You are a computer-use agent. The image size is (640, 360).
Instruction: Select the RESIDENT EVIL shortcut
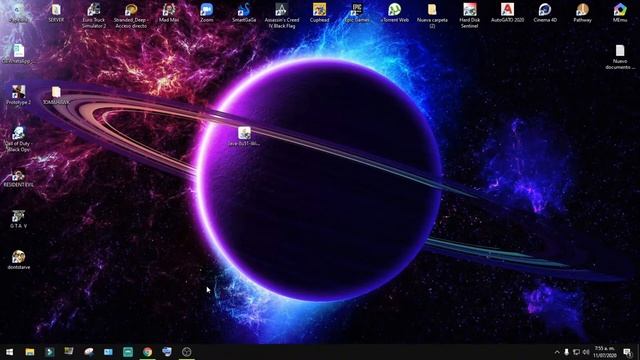pos(18,179)
